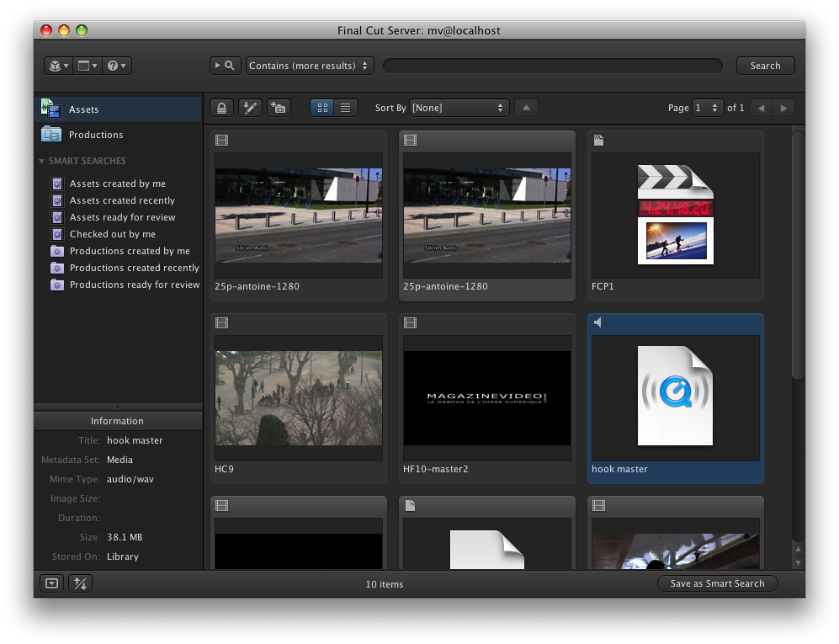Open the Contains (more results) dropdown
Screen dimensions: 839x644
(310, 66)
